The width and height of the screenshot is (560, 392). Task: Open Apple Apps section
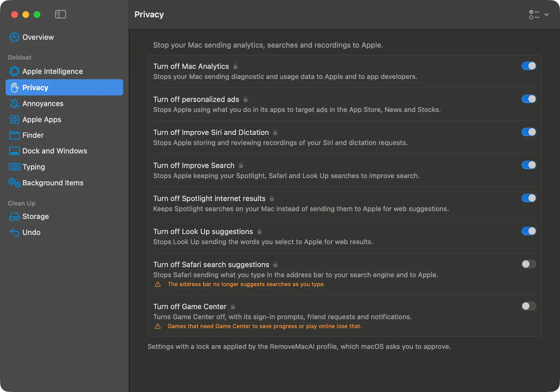coord(64,120)
